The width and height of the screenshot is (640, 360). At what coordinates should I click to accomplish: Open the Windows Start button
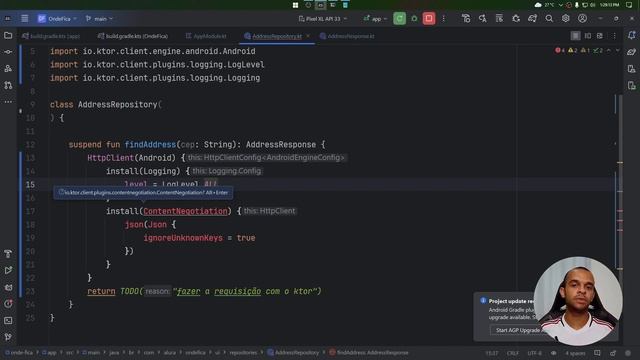coord(295,5)
